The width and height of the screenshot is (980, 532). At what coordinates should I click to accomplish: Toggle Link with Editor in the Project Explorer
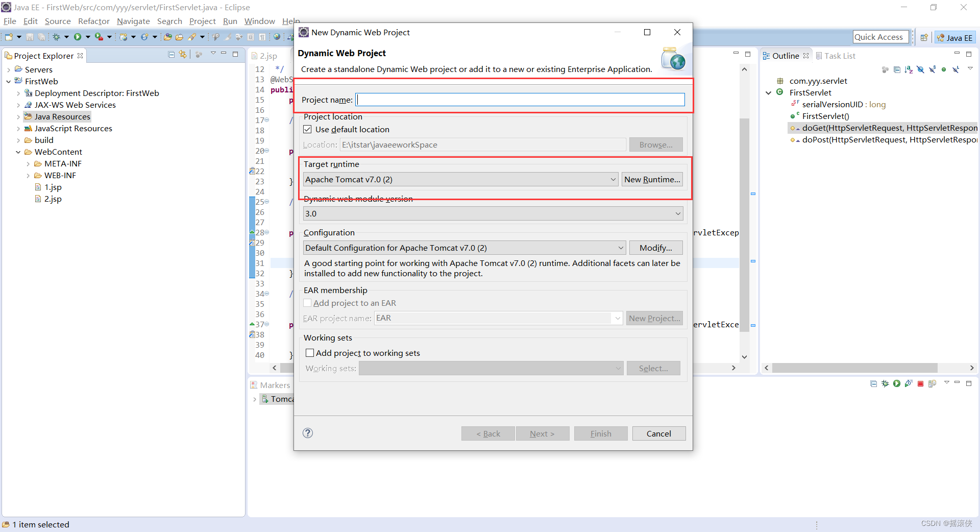point(183,55)
